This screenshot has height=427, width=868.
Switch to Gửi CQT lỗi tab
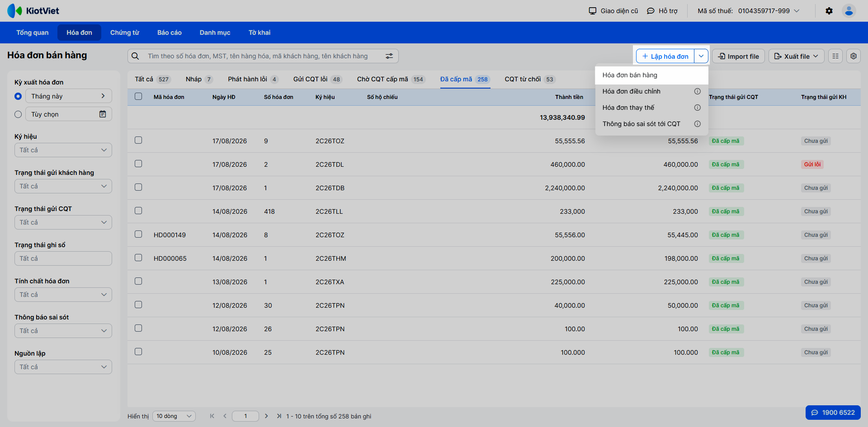(318, 79)
